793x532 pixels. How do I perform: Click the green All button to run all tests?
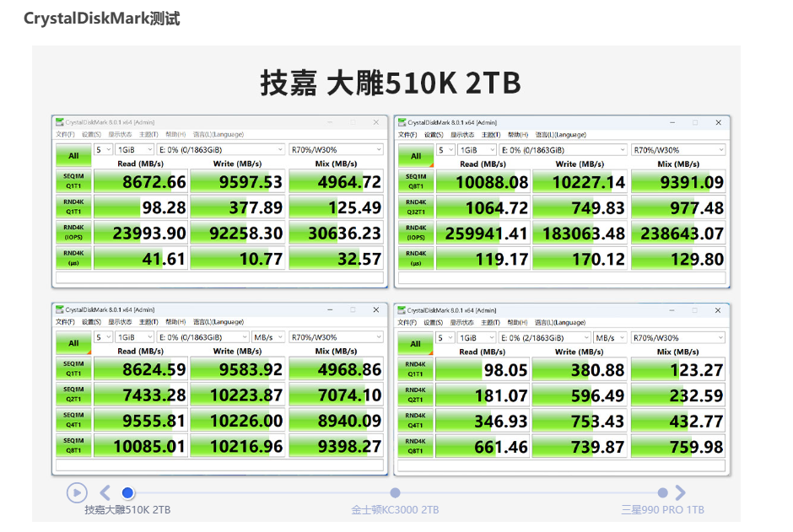coord(73,156)
